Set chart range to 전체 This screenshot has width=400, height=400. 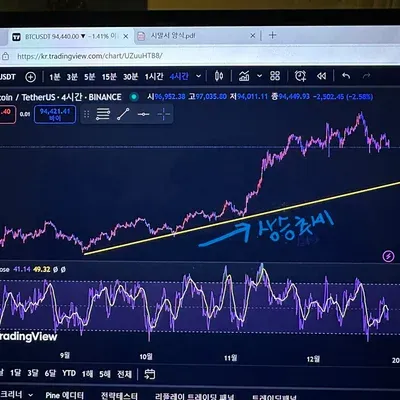[x=124, y=374]
